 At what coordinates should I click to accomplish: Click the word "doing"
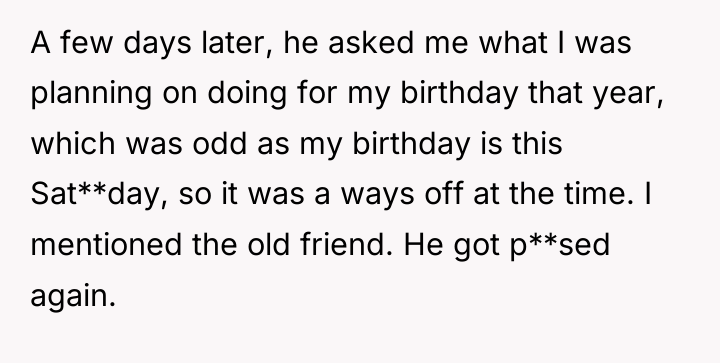tap(247, 94)
